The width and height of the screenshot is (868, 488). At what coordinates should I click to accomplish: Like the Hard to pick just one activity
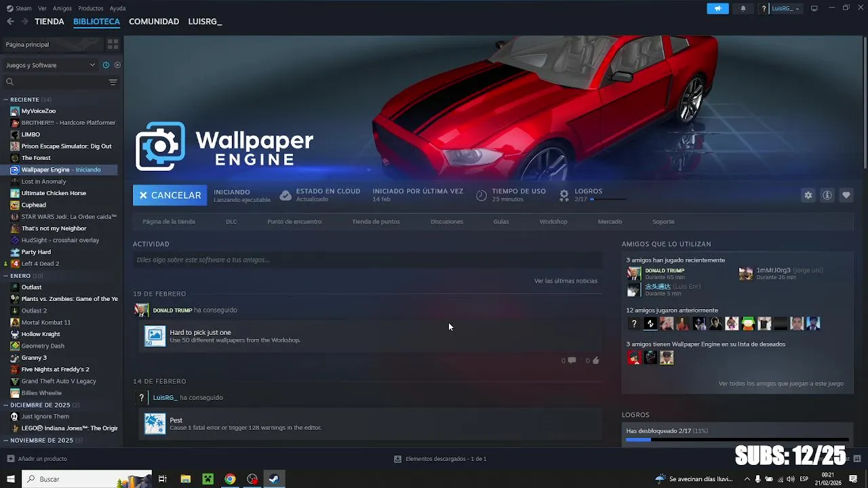pyautogui.click(x=595, y=361)
